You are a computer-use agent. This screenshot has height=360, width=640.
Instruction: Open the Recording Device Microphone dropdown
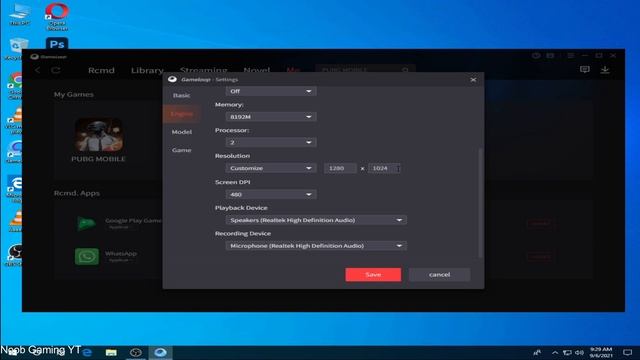click(x=316, y=246)
